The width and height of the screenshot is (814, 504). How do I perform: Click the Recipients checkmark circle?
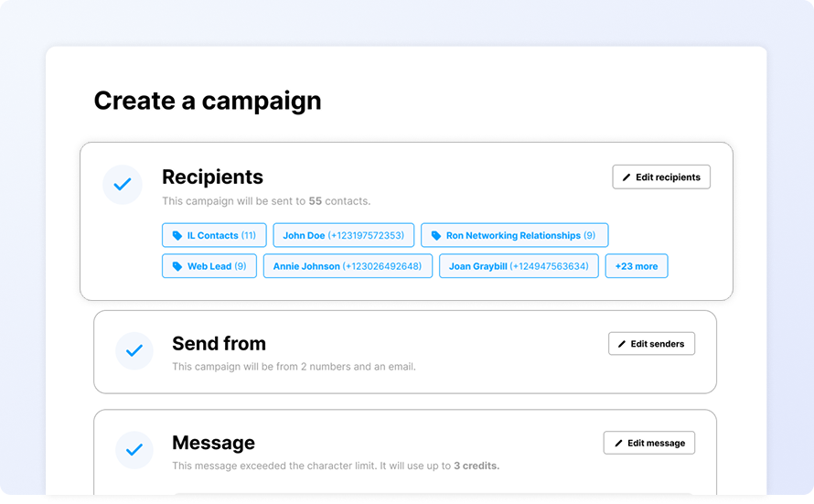point(123,184)
